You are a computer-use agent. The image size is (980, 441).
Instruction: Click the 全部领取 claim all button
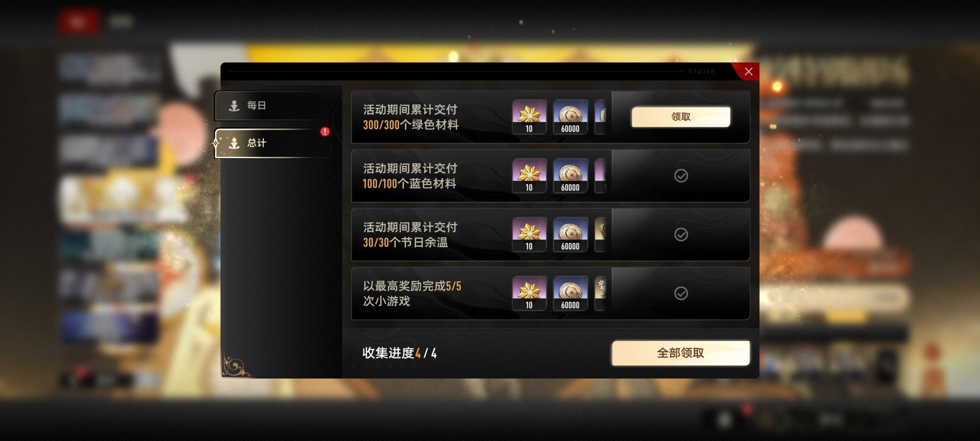tap(680, 353)
